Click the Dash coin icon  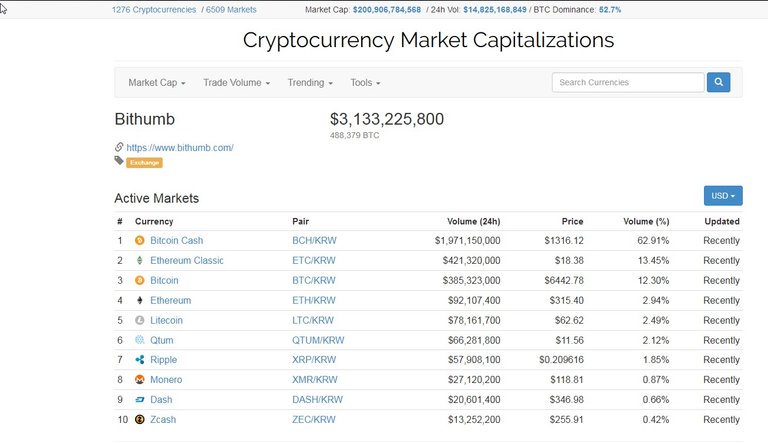tap(140, 399)
